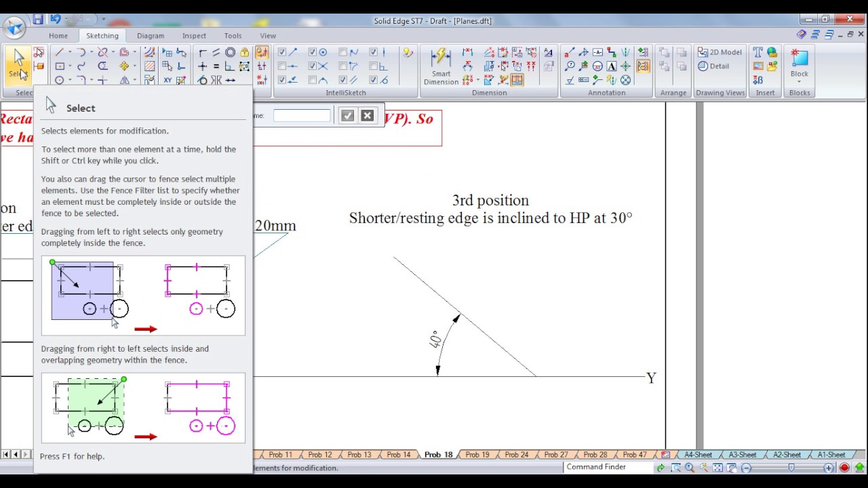Click the 2D Model button
The width and height of the screenshot is (868, 488).
pyautogui.click(x=719, y=52)
